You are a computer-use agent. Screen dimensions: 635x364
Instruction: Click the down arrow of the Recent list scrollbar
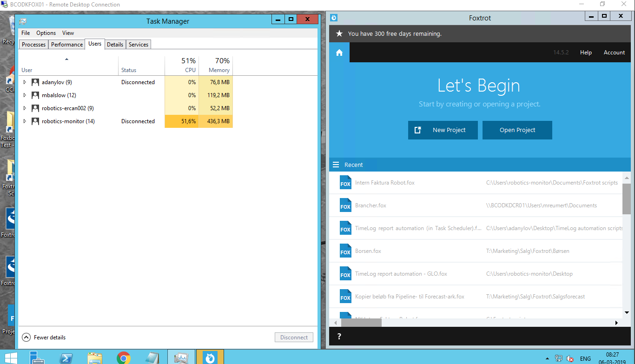[627, 313]
